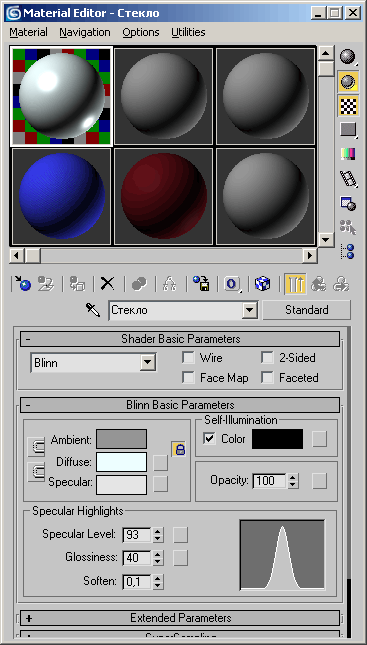Click the Sample Type sphere icon
The width and height of the screenshot is (367, 645).
coord(348,56)
